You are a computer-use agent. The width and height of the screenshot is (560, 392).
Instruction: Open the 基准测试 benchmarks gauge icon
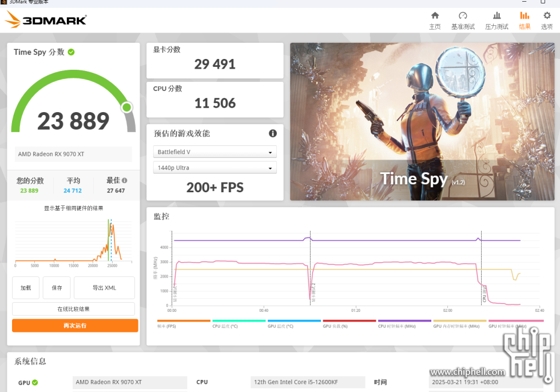point(463,15)
